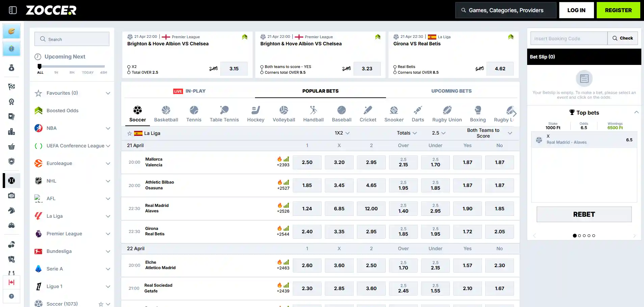The image size is (644, 307).
Task: Open statistics chart icon for Real Madrid vs Alaves
Action: (x=286, y=206)
